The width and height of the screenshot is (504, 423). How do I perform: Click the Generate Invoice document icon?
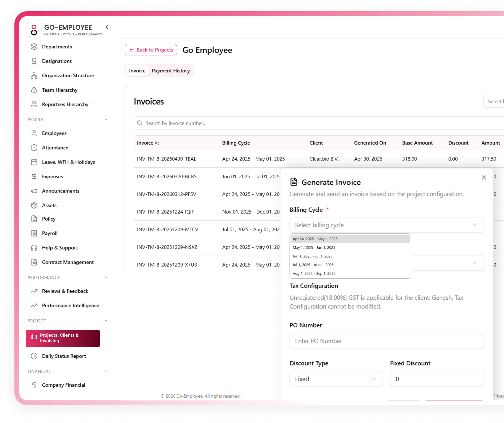[x=294, y=182]
